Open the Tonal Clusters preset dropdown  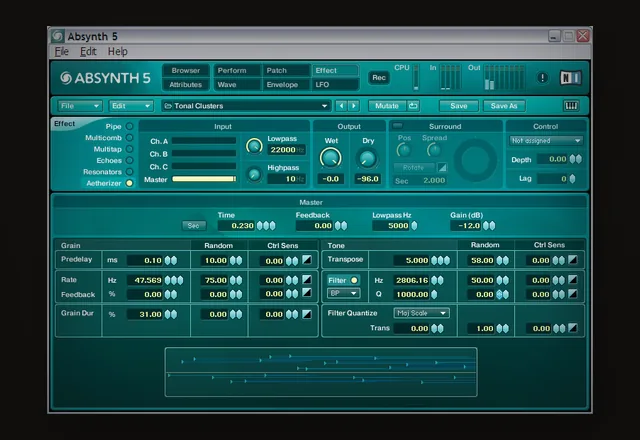[246, 106]
